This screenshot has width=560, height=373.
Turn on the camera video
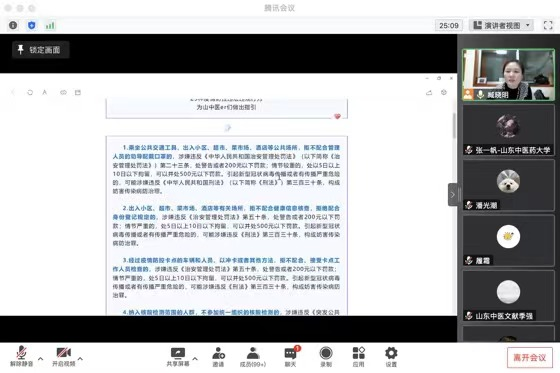pyautogui.click(x=64, y=356)
